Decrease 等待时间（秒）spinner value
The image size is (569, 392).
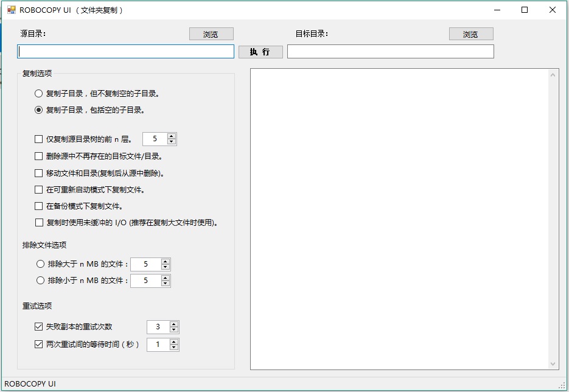point(174,348)
